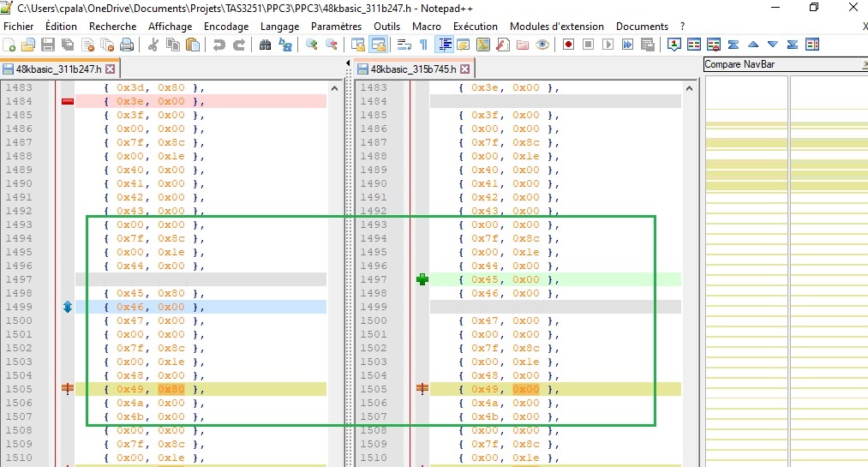Screen dimensions: 868x467
Task: Open the Langage menu
Action: coord(279,27)
